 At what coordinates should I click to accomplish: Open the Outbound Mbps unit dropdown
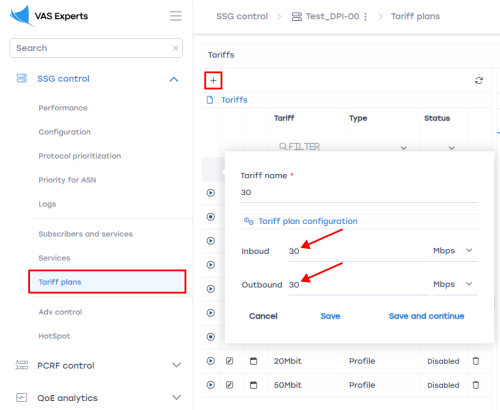[455, 284]
